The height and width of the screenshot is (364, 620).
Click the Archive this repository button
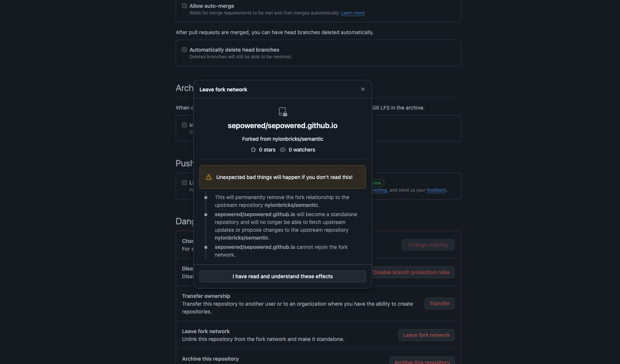point(422,361)
